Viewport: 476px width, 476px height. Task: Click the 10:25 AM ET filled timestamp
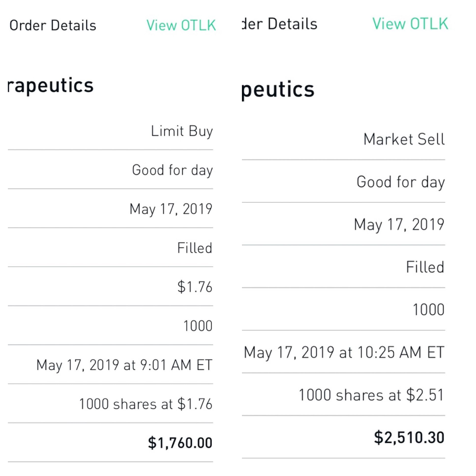click(344, 352)
